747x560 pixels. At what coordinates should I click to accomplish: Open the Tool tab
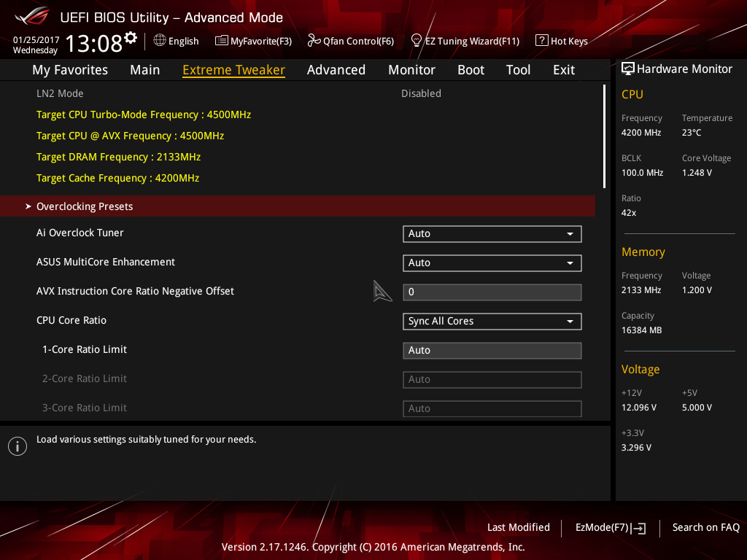coord(518,70)
